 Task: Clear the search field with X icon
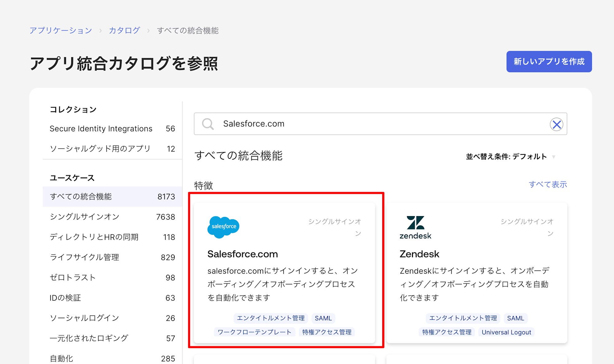click(x=556, y=124)
